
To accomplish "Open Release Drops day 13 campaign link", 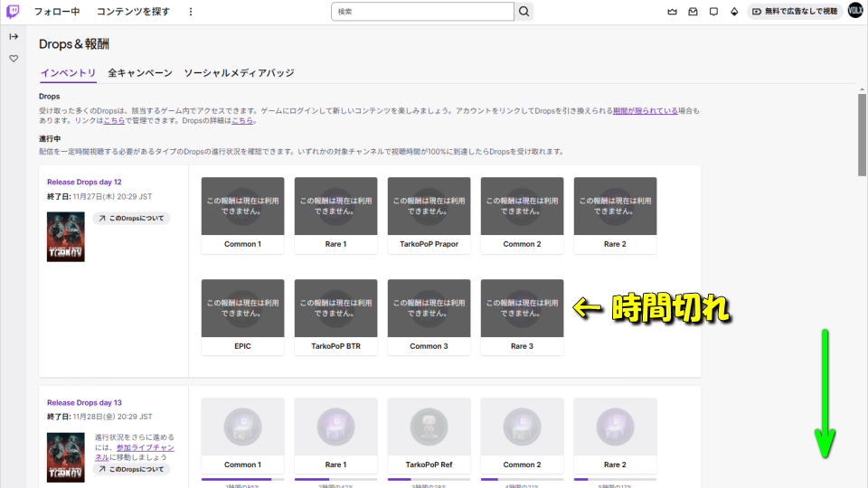I will click(x=84, y=403).
